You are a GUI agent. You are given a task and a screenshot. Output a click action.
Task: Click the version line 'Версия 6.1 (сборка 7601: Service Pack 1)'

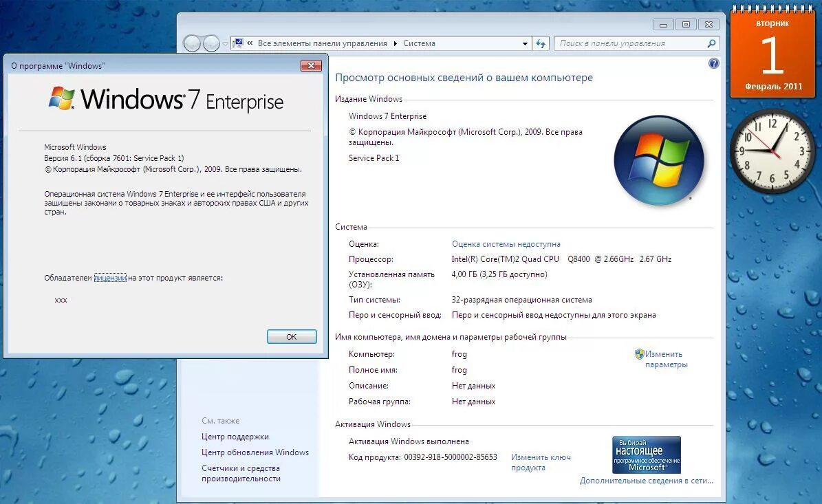tap(113, 158)
